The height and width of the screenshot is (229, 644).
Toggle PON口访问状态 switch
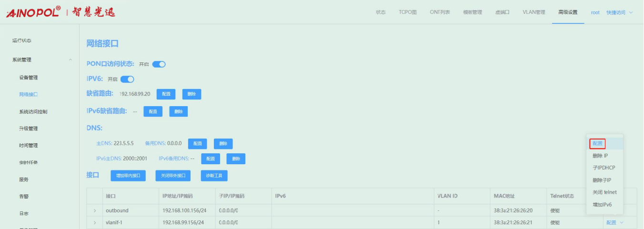159,64
